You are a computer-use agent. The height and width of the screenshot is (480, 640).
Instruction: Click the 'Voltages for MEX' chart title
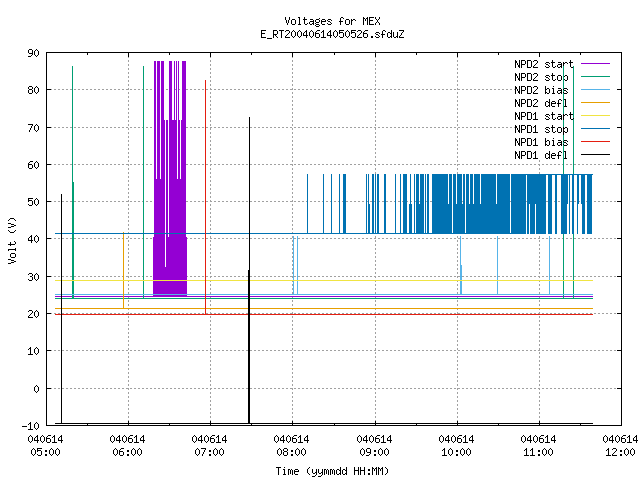coord(332,21)
